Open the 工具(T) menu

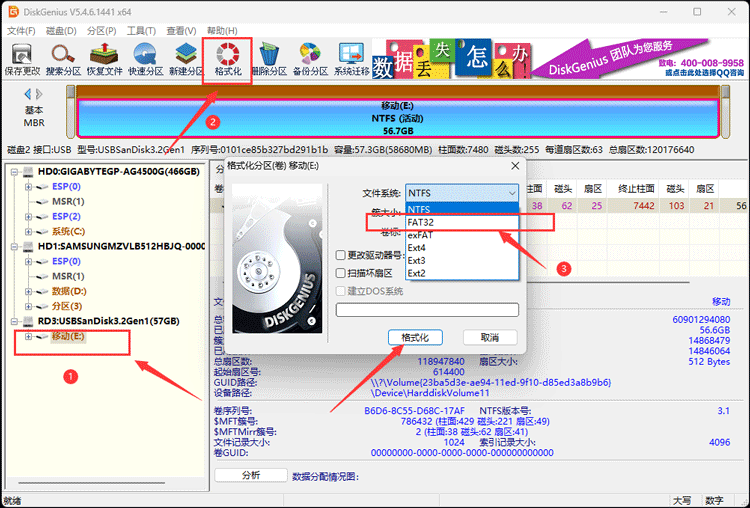point(141,31)
